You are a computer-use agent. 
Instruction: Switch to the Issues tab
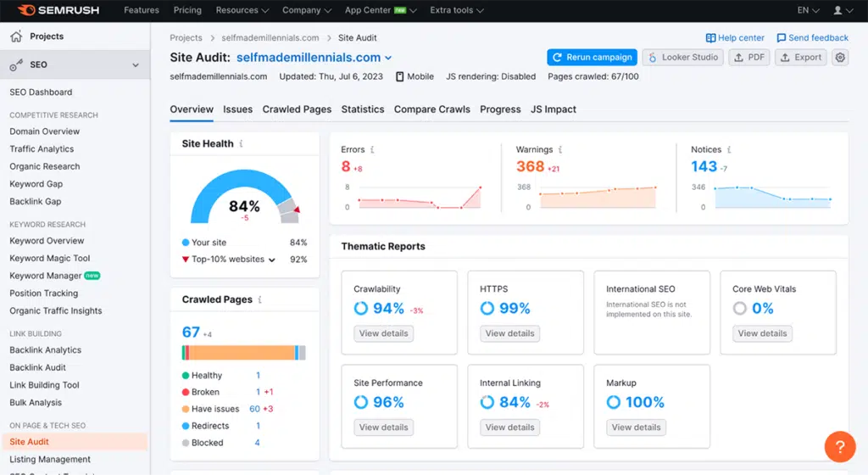tap(237, 109)
